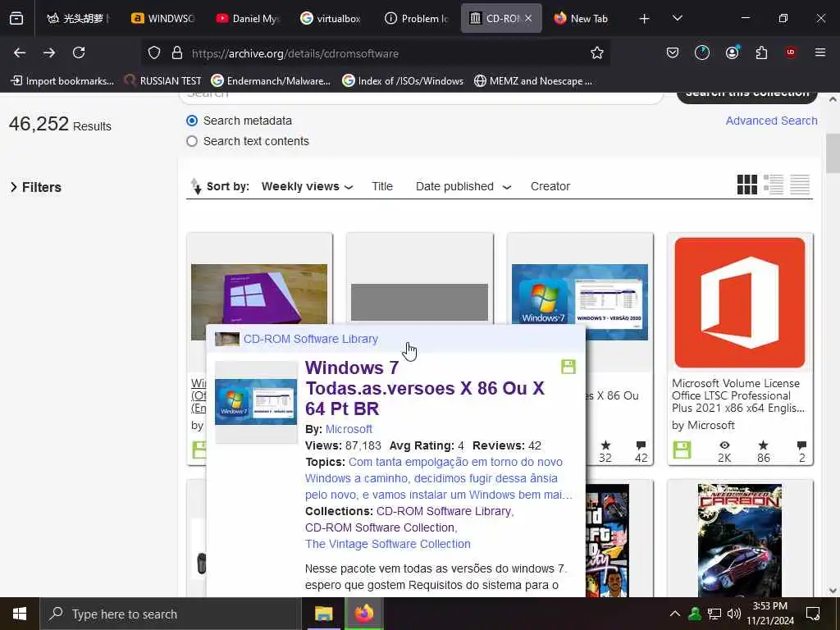
Task: Switch to the WINDWSO tab
Action: tap(162, 19)
